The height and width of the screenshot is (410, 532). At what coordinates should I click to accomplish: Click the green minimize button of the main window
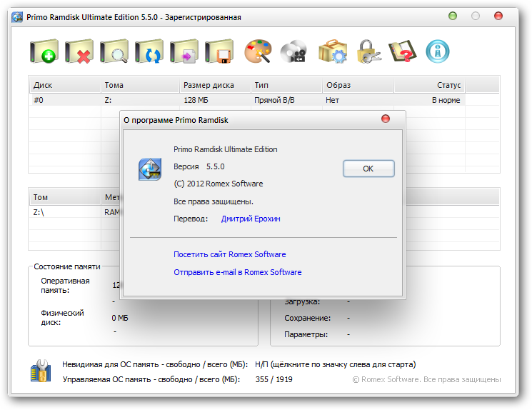453,16
